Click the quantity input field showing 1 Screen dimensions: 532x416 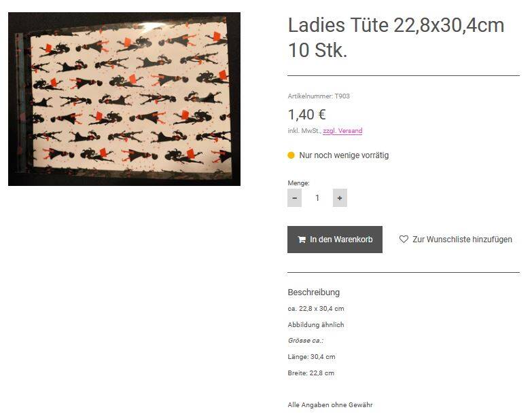point(317,198)
